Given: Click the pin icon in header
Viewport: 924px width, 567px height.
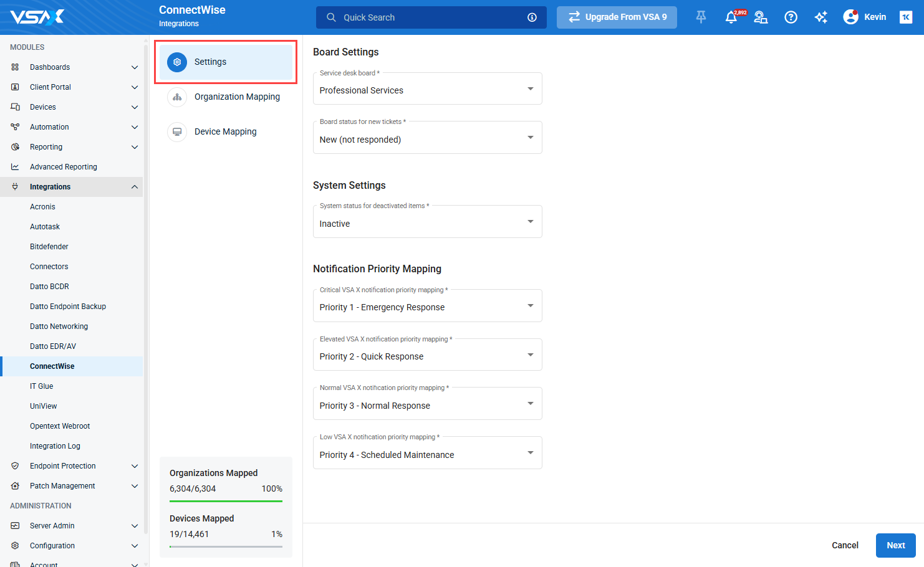Looking at the screenshot, I should 701,17.
